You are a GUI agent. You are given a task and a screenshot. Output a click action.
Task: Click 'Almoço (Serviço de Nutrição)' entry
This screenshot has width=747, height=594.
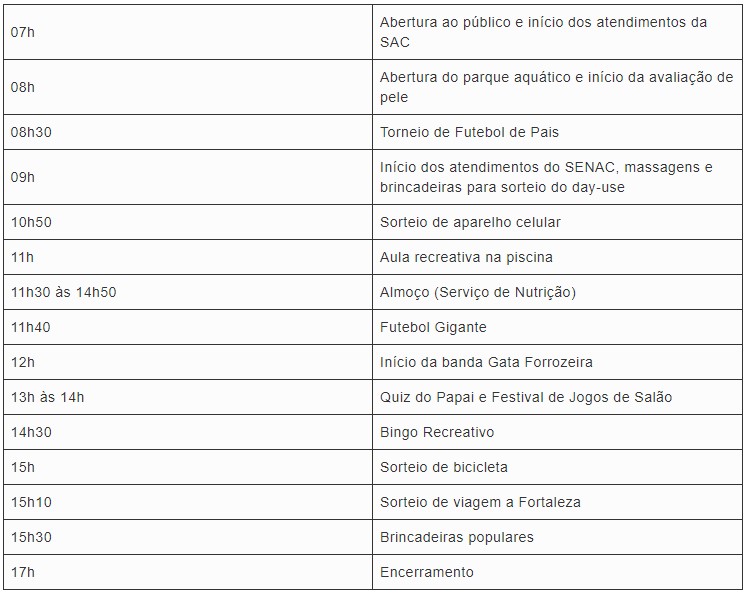click(478, 292)
